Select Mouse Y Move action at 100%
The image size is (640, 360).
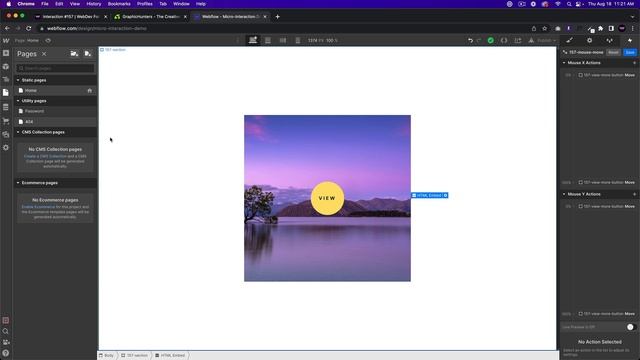click(x=607, y=314)
